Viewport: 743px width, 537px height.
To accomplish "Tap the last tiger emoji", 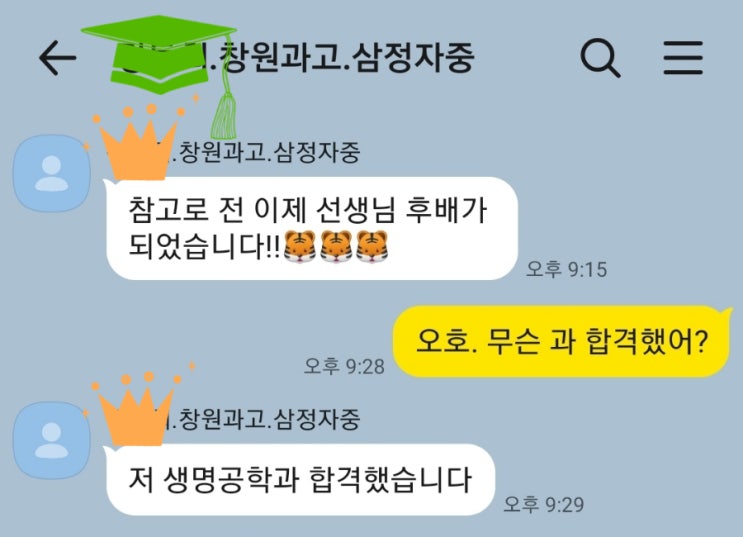I will (x=372, y=246).
